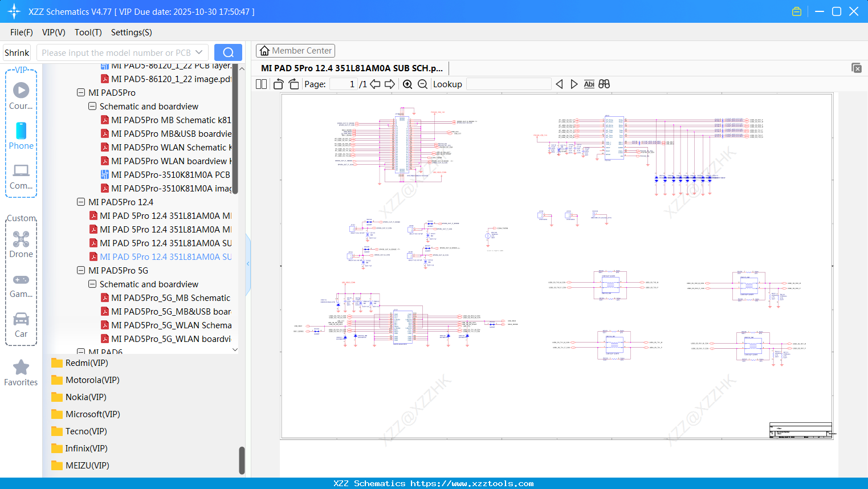868x489 pixels.
Task: Click the binoculars search icon
Action: tap(604, 84)
